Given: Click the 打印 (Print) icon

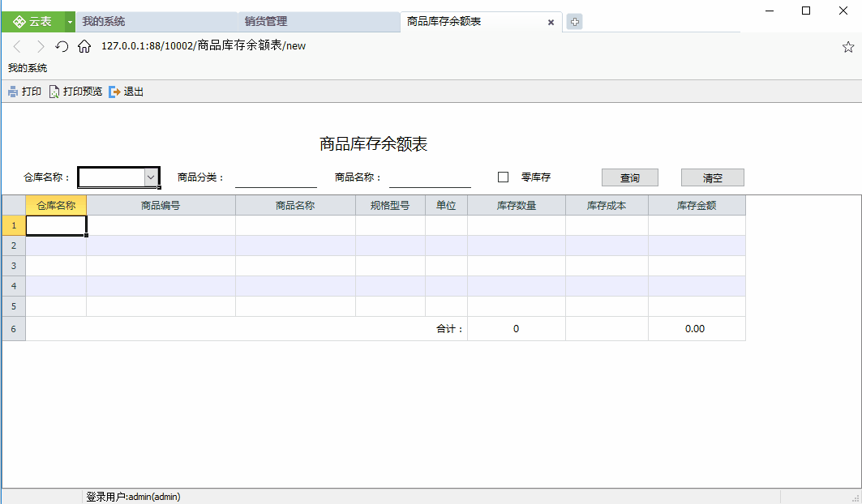Looking at the screenshot, I should coord(13,91).
